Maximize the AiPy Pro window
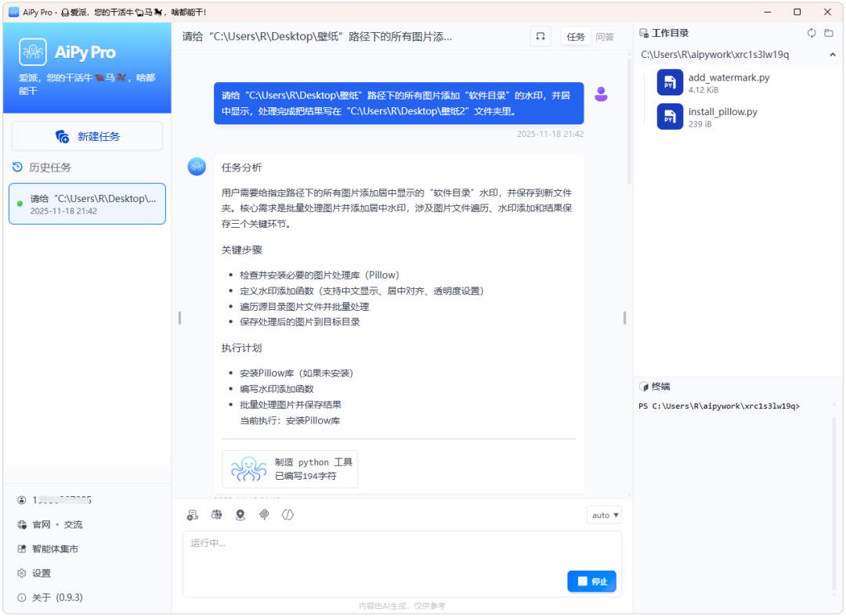The image size is (846, 616). [797, 12]
